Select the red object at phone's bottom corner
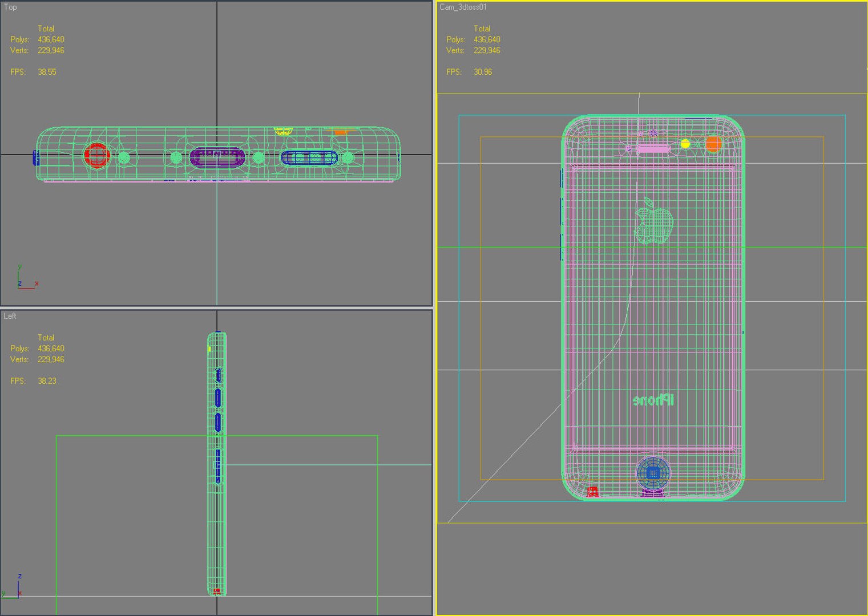This screenshot has width=868, height=616. pos(593,492)
